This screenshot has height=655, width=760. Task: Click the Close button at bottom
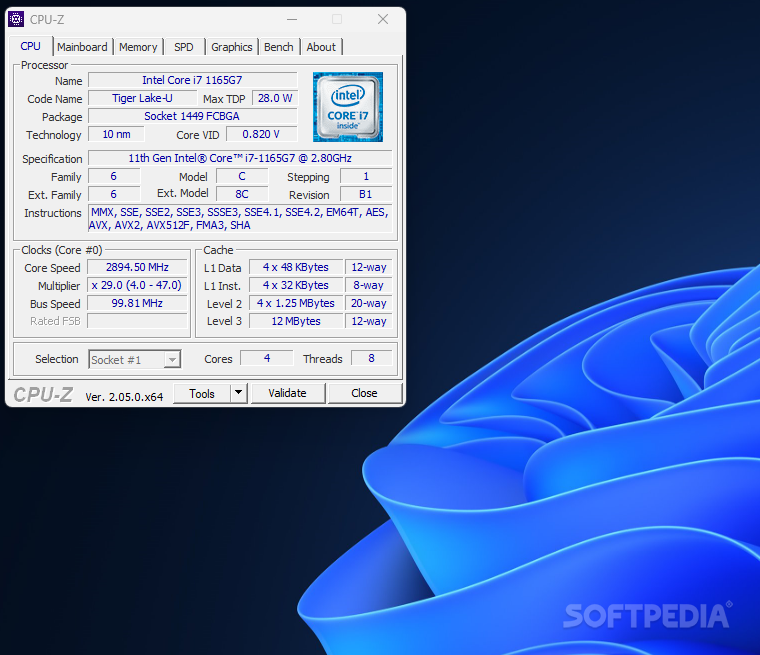(x=364, y=393)
